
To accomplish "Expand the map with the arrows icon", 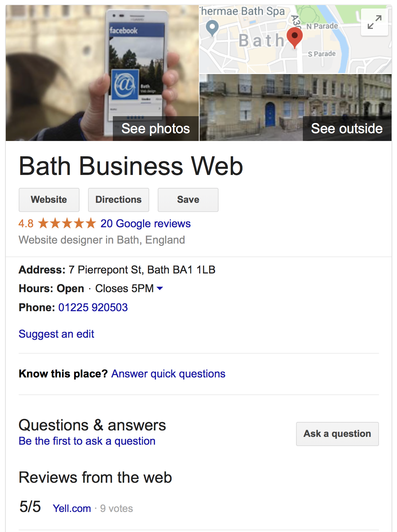I will (x=374, y=22).
